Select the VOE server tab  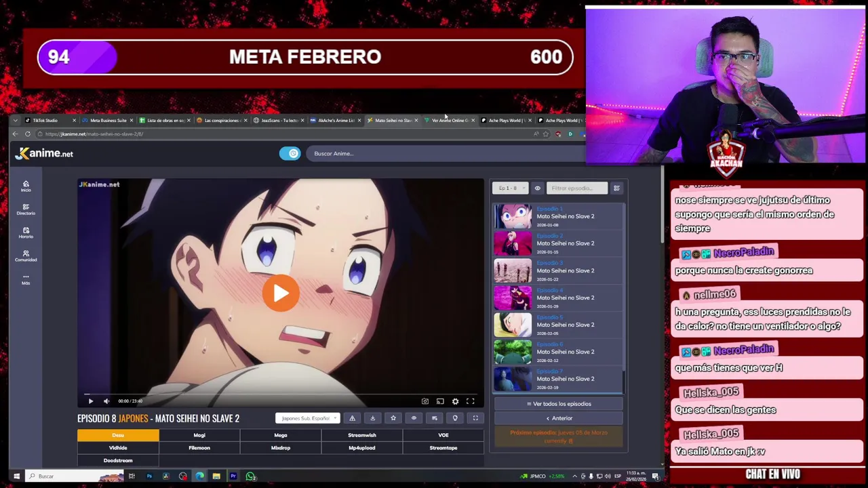pos(443,435)
